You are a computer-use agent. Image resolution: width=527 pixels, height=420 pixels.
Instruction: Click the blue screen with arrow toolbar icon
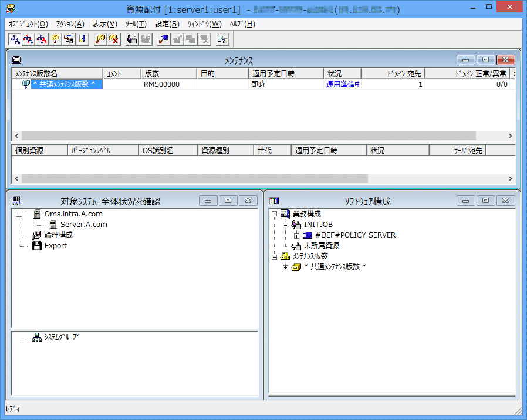pos(164,39)
